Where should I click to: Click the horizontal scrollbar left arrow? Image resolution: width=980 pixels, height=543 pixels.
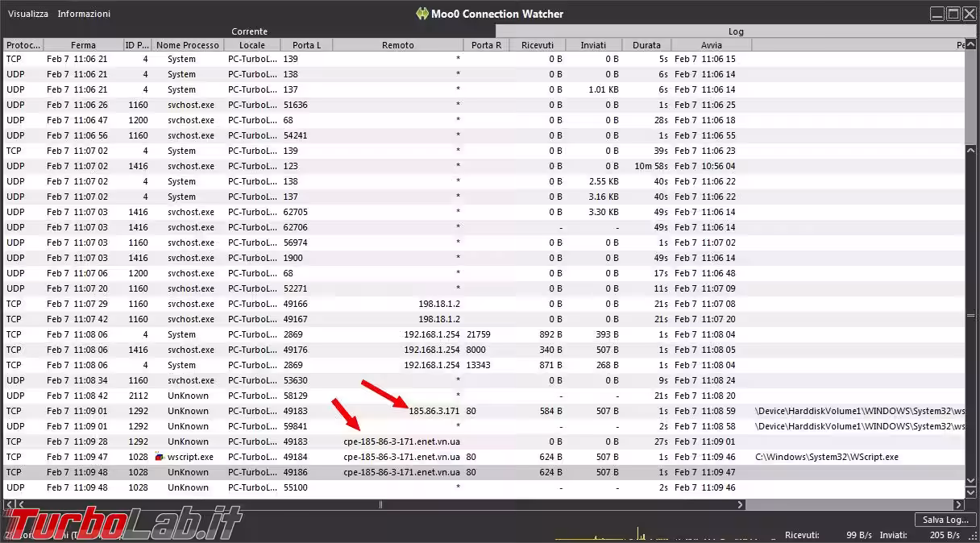point(9,505)
